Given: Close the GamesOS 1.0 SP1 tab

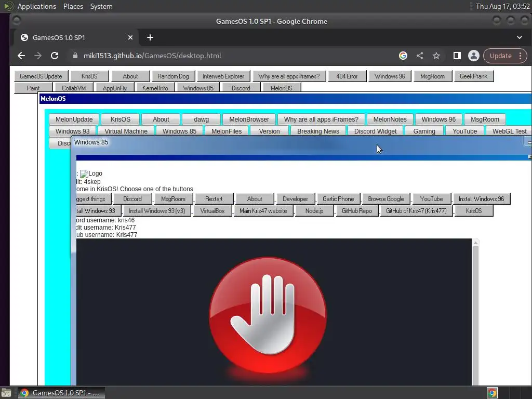Looking at the screenshot, I should [130, 37].
